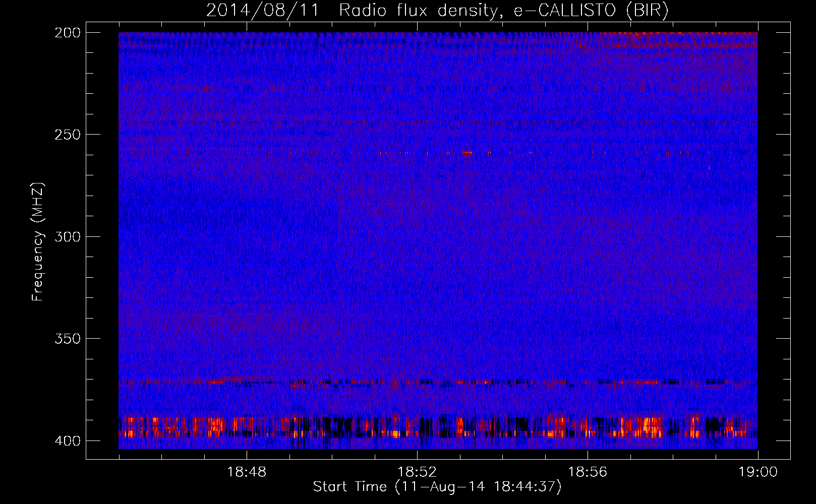Click the 19:00 time tick label
Viewport: 816px width, 504px height.
(x=758, y=472)
